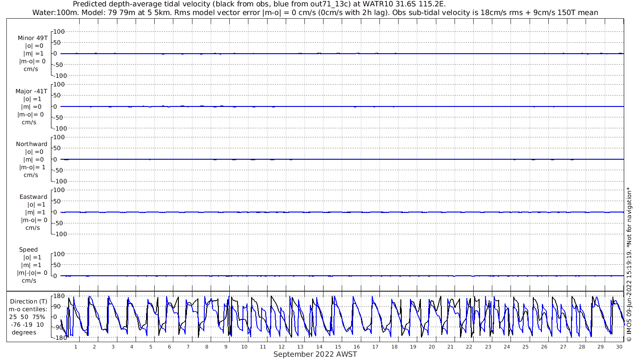
Task: Click day '15' on the time axis
Action: (338, 347)
